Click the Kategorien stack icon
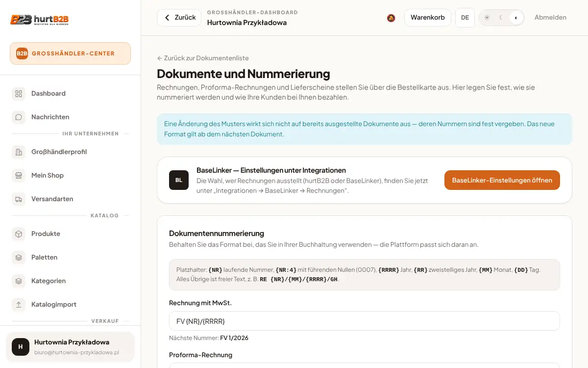This screenshot has height=368, width=588. [x=19, y=281]
